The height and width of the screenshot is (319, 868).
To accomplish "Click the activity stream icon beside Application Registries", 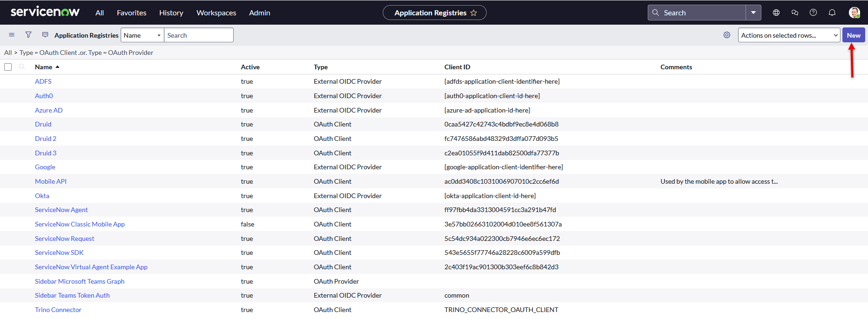I will [45, 35].
